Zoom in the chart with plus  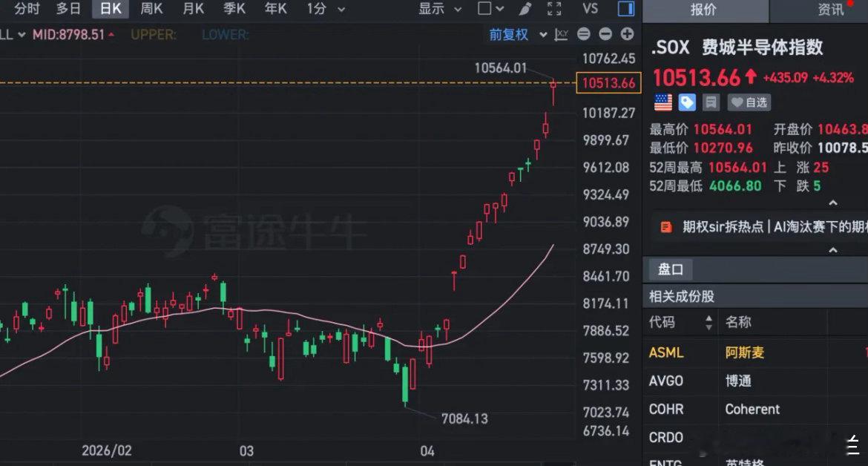pyautogui.click(x=627, y=34)
